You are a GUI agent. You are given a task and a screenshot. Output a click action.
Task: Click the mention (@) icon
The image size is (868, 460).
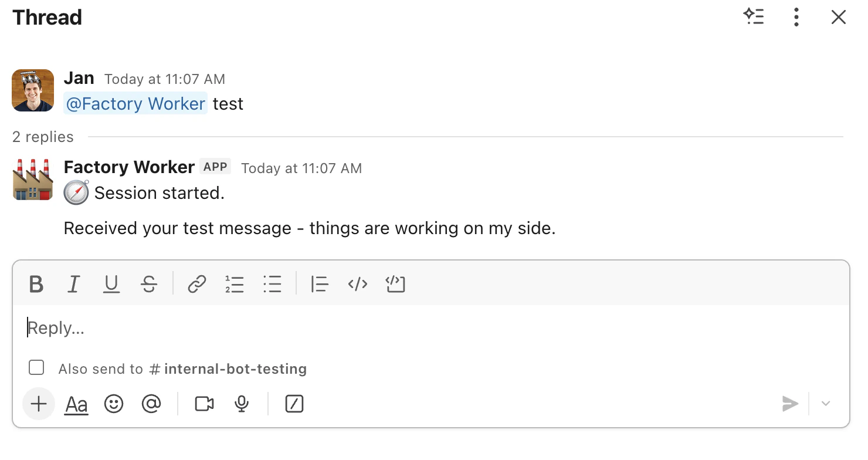click(151, 404)
